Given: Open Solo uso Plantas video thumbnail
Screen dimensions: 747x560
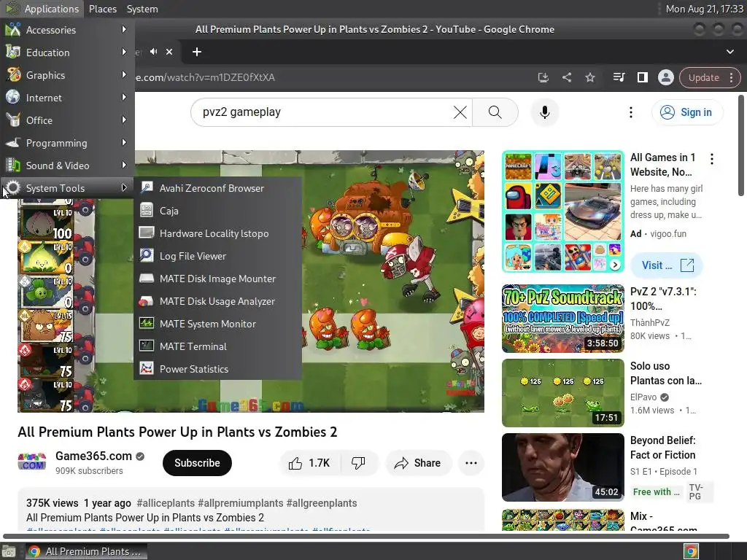Looking at the screenshot, I should (562, 393).
